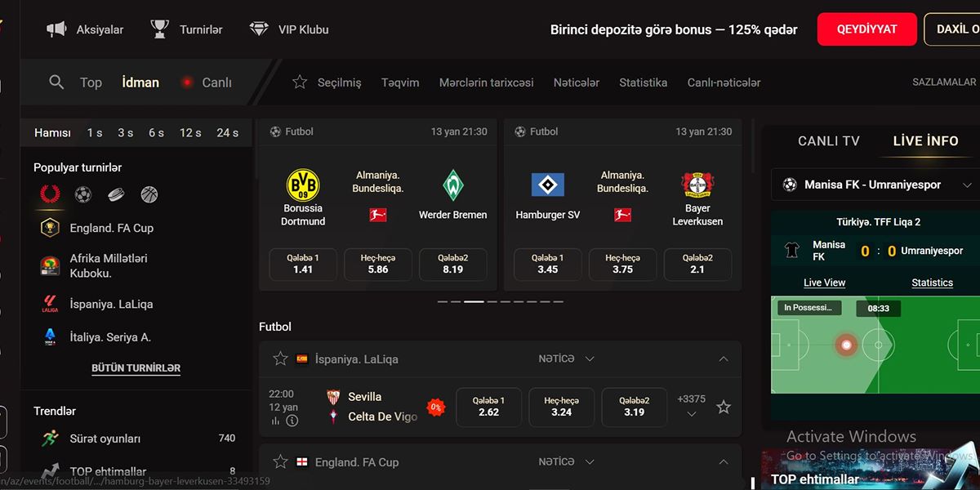Select the hockey puck sport filter icon
The width and height of the screenshot is (980, 490).
pyautogui.click(x=116, y=194)
